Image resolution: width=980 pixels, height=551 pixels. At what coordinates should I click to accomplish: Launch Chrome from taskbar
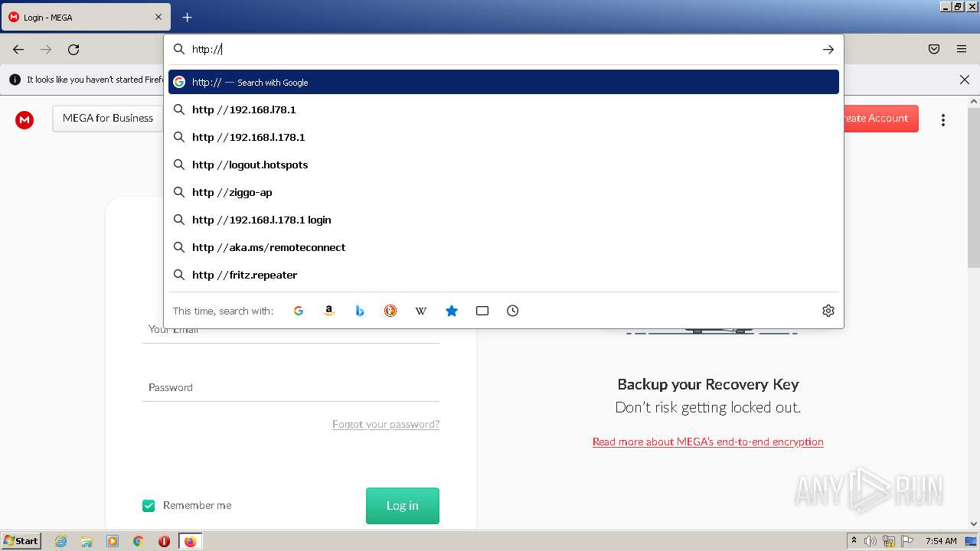(x=139, y=541)
